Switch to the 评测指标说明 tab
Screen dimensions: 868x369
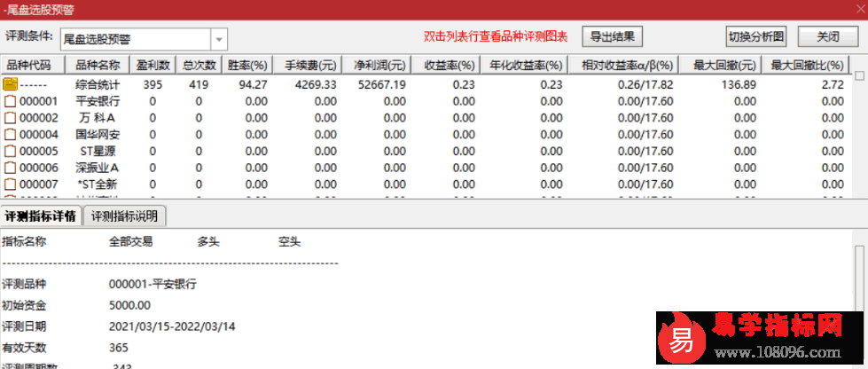[x=124, y=216]
